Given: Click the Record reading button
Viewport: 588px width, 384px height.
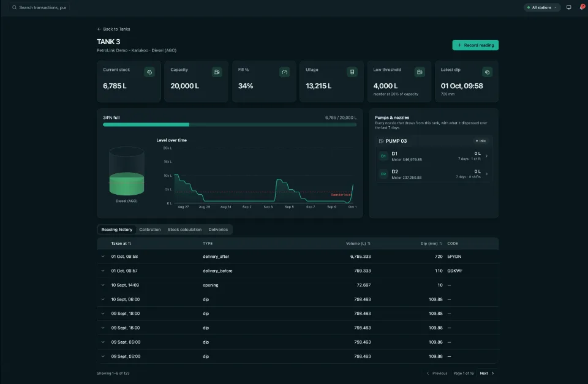Looking at the screenshot, I should coord(475,45).
